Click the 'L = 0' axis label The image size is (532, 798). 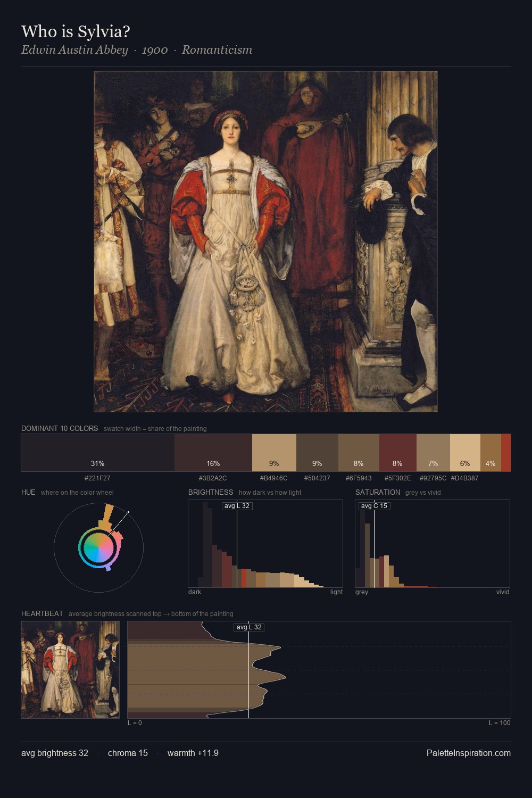tap(135, 723)
